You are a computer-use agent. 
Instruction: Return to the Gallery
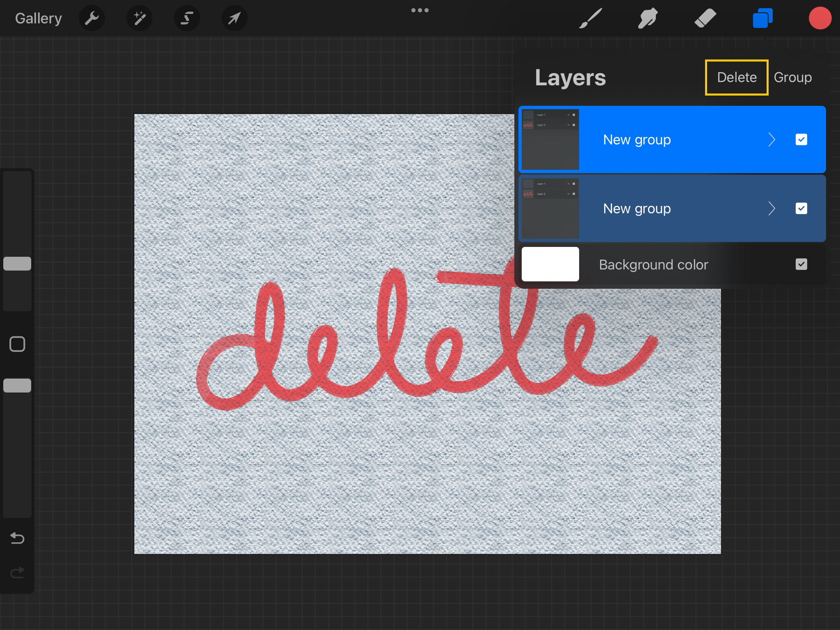38,18
